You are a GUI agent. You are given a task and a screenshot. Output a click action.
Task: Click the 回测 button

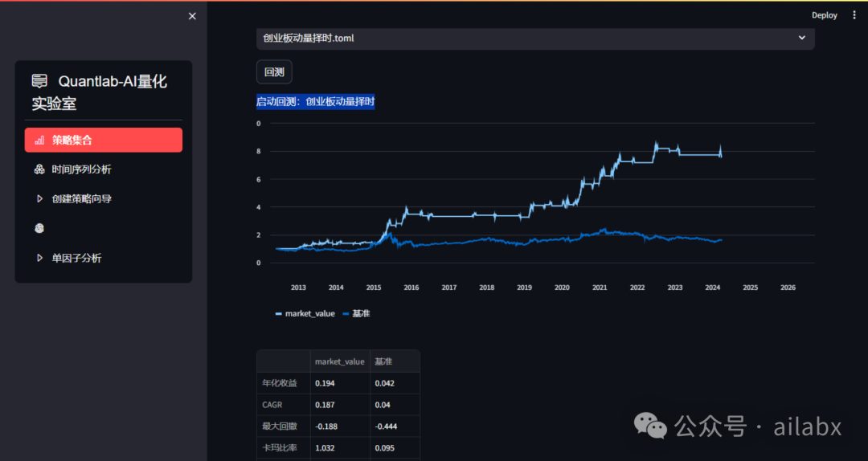click(274, 72)
